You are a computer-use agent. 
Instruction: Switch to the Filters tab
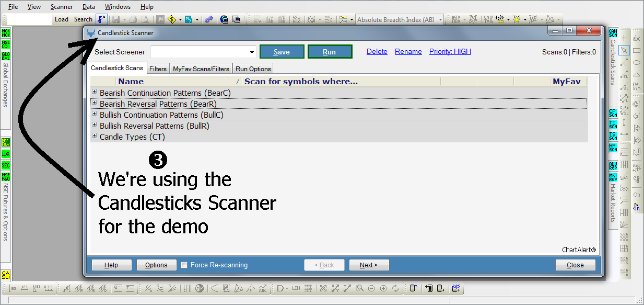[158, 69]
